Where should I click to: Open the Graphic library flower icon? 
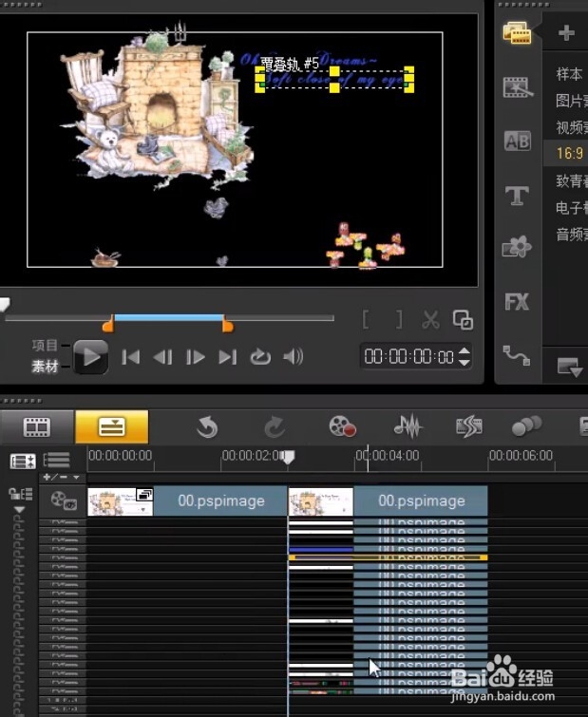(517, 247)
